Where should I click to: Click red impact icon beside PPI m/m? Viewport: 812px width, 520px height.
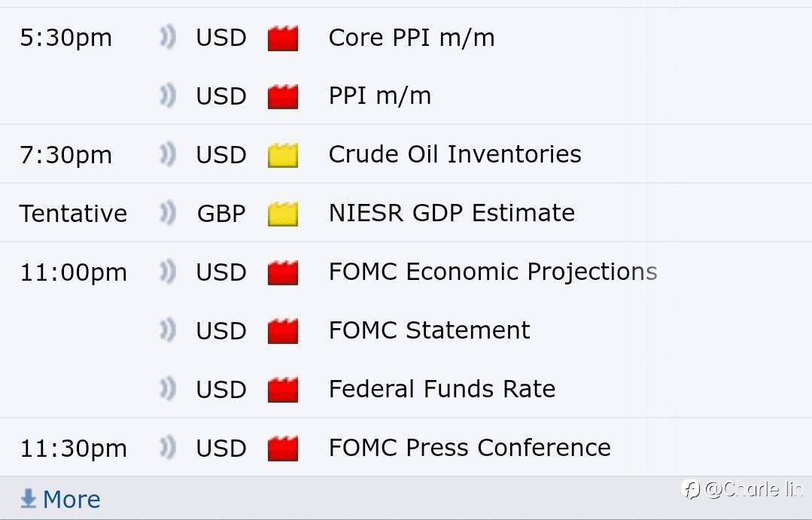(283, 97)
